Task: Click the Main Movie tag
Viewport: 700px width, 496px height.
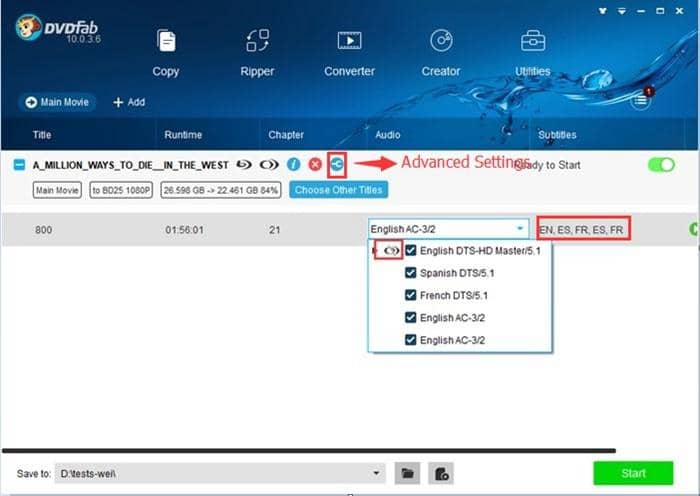Action: 57,190
